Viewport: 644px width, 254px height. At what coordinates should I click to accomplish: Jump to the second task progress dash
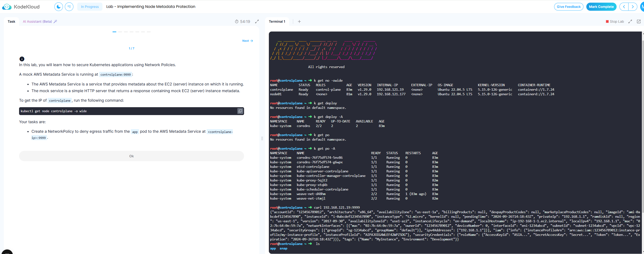click(x=120, y=32)
